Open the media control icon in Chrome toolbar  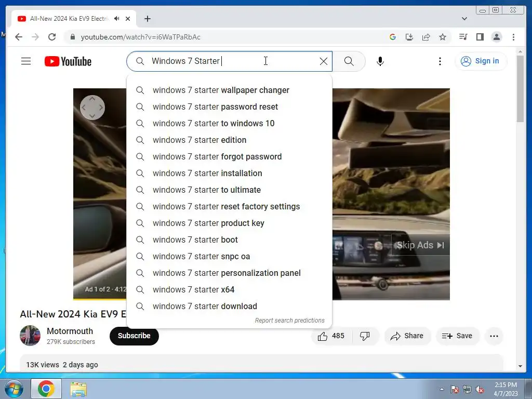[x=463, y=37]
